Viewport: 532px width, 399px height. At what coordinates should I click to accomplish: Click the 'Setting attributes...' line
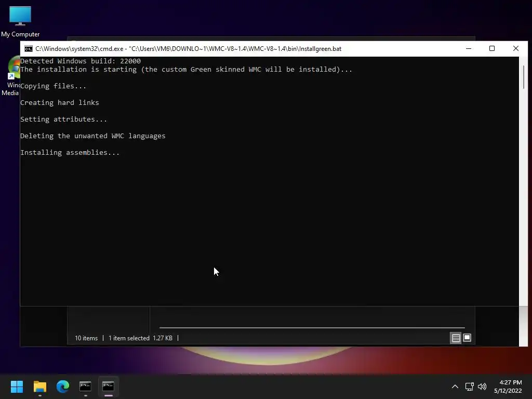64,119
